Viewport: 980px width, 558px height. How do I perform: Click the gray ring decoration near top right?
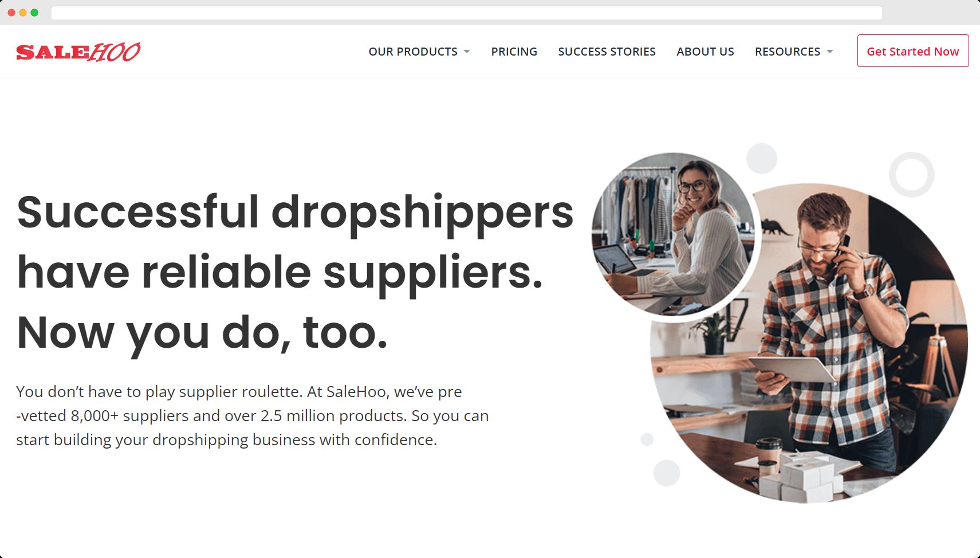(x=912, y=175)
